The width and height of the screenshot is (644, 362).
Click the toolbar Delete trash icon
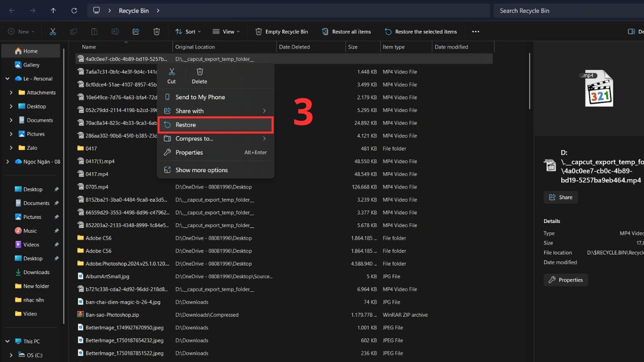[157, 32]
